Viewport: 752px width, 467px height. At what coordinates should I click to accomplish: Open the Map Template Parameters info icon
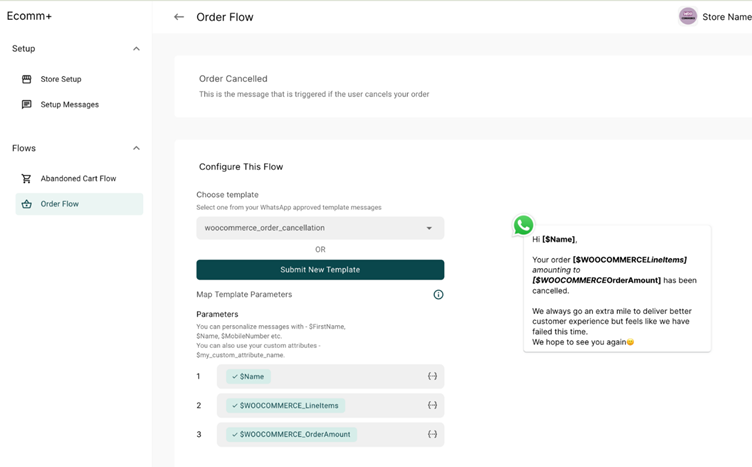click(x=438, y=294)
